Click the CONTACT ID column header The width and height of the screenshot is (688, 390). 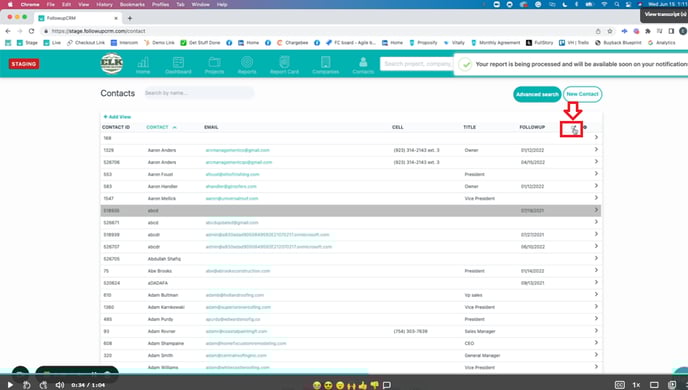click(x=116, y=127)
